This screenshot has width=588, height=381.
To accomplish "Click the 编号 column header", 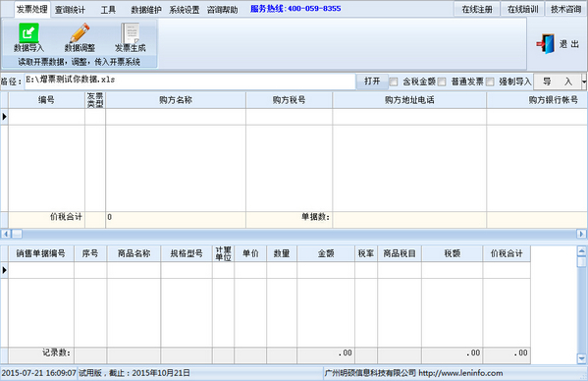I will [46, 100].
